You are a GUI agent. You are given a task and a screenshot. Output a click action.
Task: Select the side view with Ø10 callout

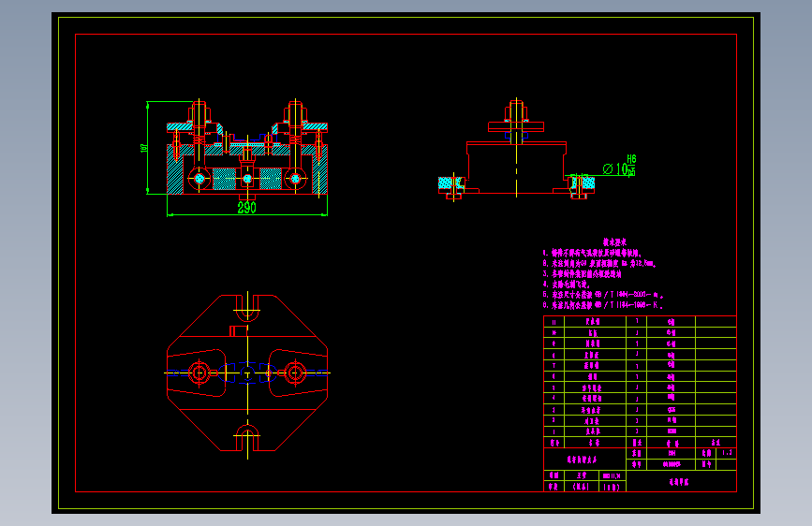click(516, 149)
